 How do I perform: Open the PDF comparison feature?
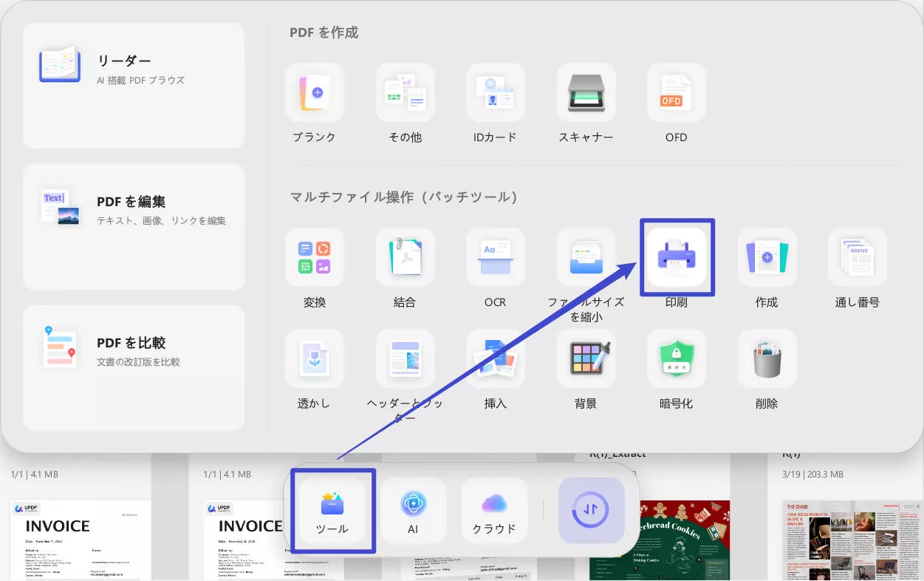(x=133, y=367)
